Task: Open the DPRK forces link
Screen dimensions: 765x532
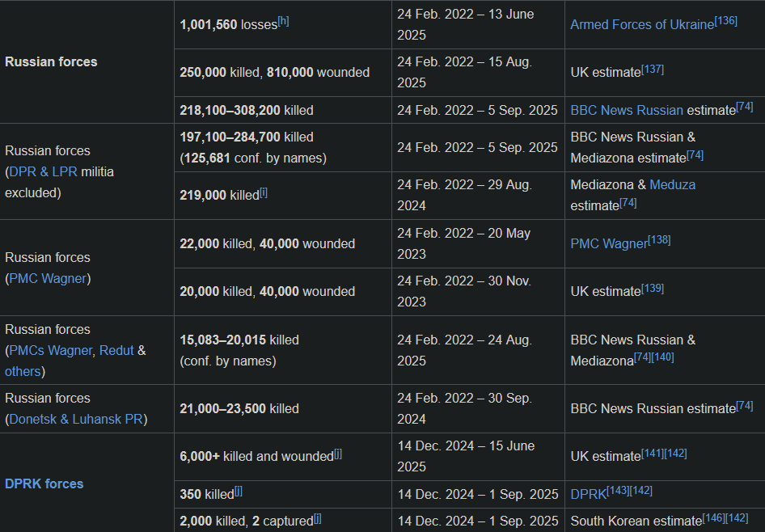Action: tap(44, 483)
